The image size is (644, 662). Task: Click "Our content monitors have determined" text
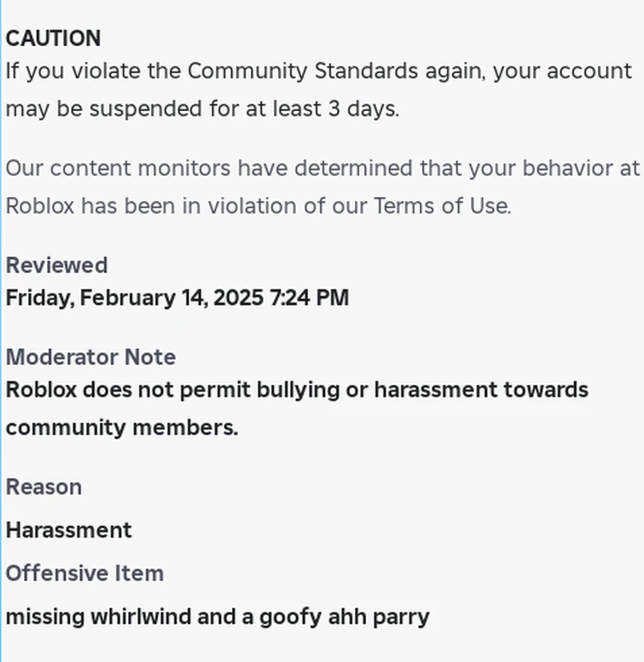(209, 168)
